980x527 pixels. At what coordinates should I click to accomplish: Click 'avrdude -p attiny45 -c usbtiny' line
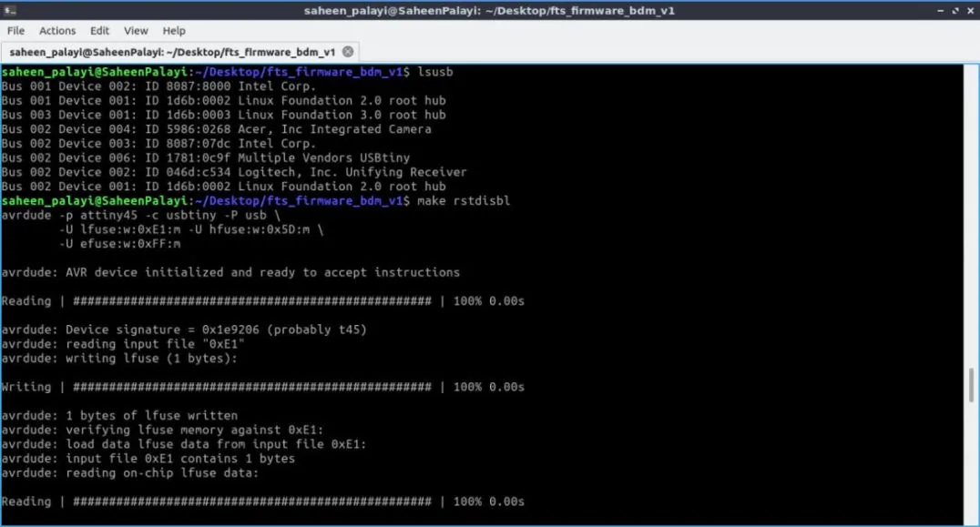click(x=140, y=215)
